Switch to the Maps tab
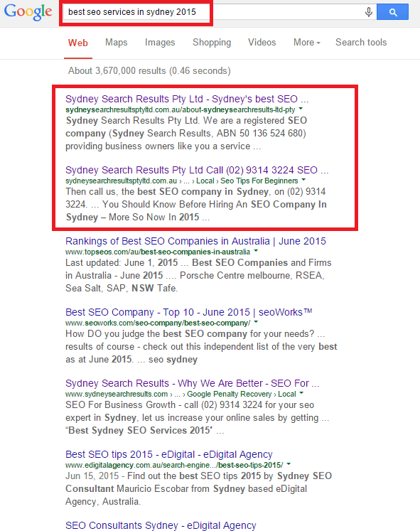420x531 pixels. (x=116, y=43)
